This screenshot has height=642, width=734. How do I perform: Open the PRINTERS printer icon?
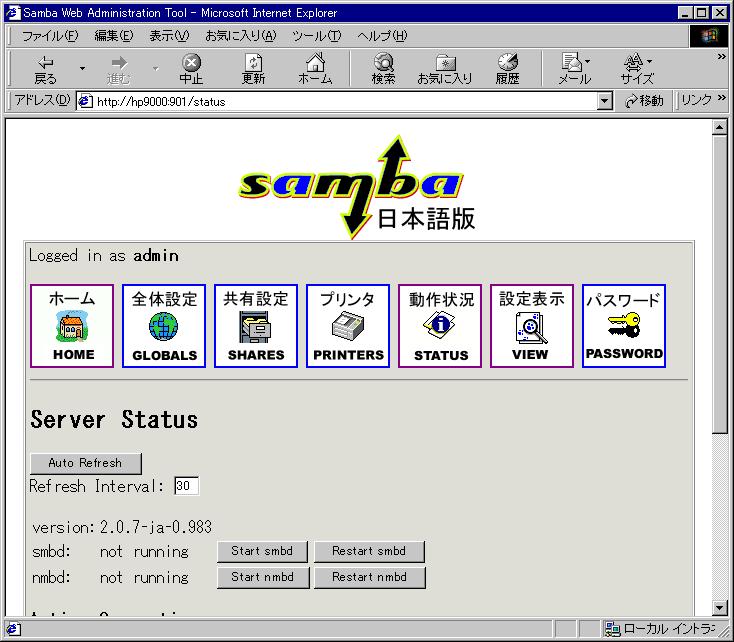tap(348, 326)
